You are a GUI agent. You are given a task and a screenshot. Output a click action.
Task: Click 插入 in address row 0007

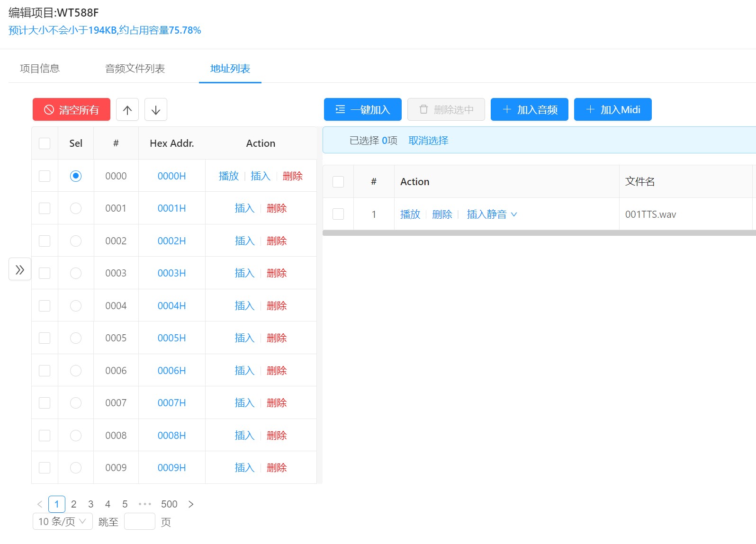(244, 403)
